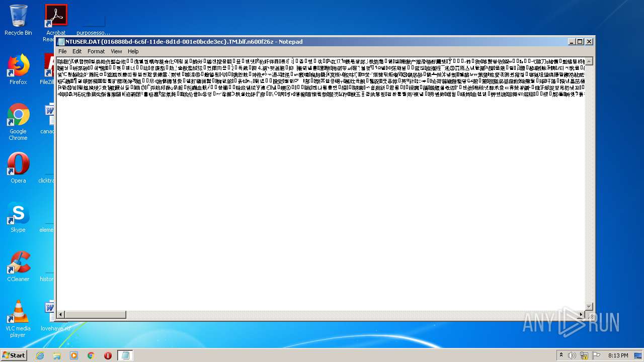This screenshot has width=644, height=362.
Task: Click the horizontal scrollbar thumb
Action: (96, 315)
